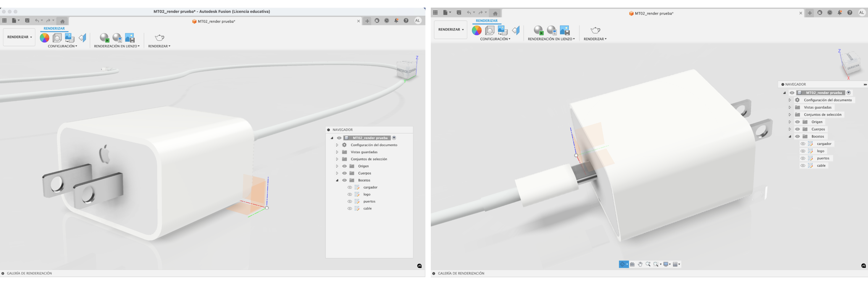This screenshot has width=868, height=285.
Task: Select the RENDERIZAR tab in right window
Action: [486, 21]
